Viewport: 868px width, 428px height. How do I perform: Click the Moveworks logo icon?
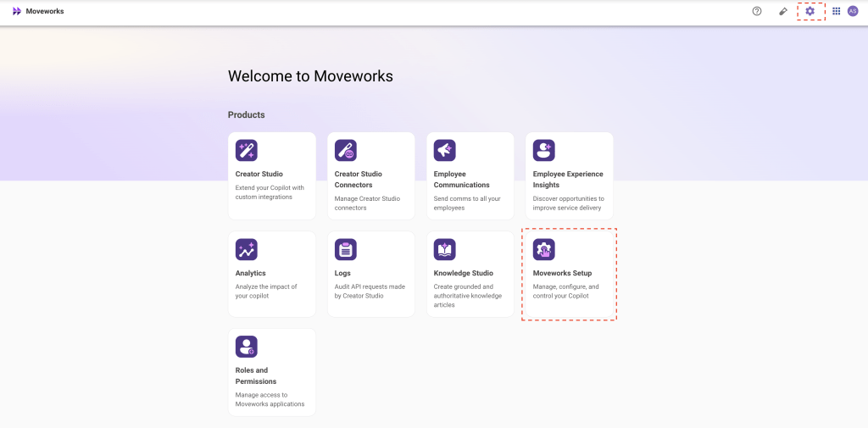point(17,11)
